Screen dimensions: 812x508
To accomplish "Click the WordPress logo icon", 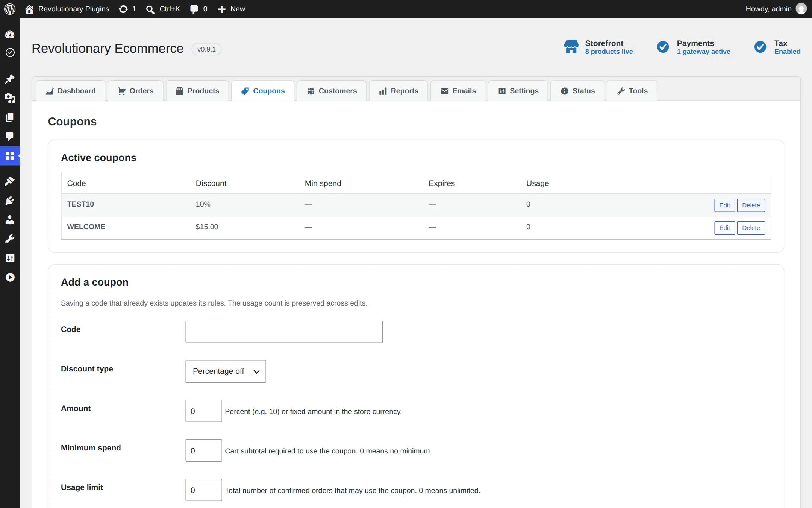I will 10,9.
